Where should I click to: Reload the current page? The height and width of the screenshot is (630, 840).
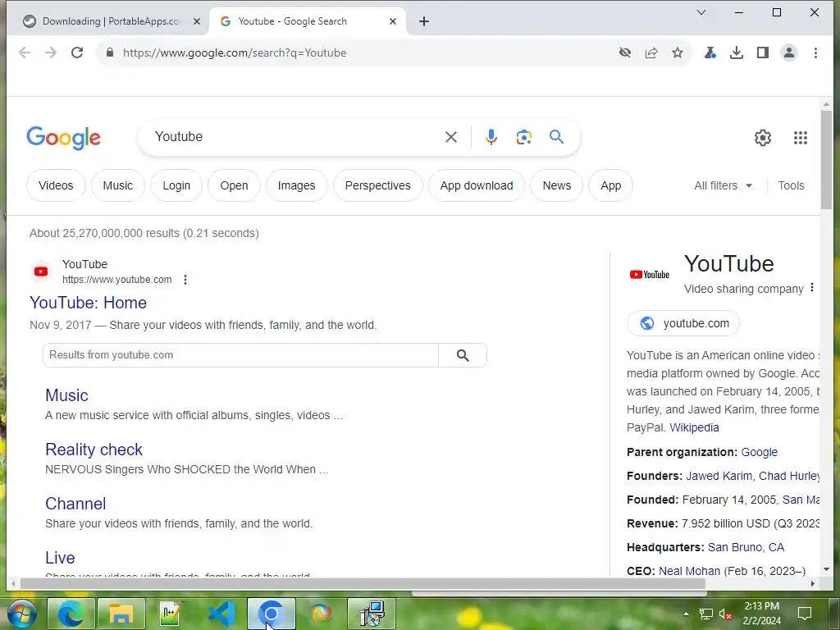pyautogui.click(x=77, y=52)
